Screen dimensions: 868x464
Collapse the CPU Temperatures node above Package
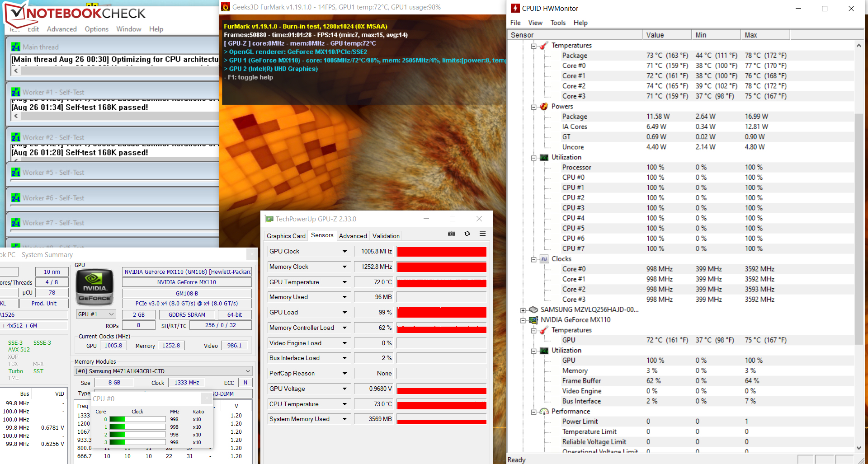(x=533, y=46)
